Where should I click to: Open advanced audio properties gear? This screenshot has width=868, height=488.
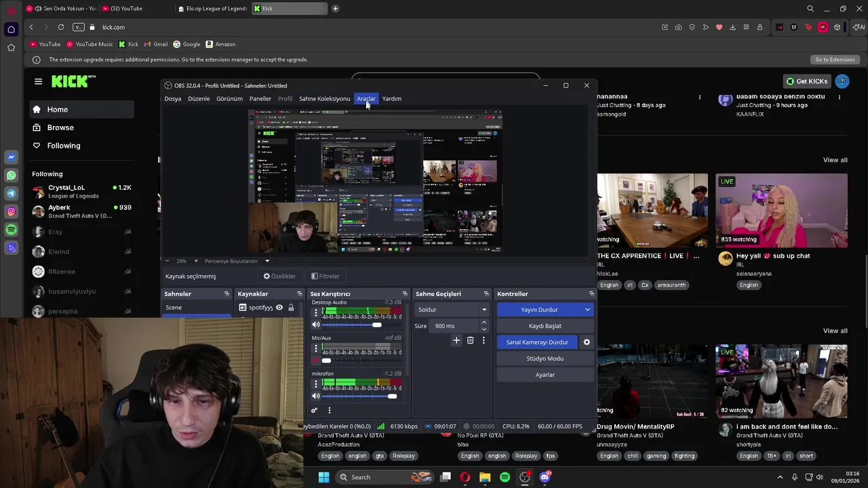314,410
